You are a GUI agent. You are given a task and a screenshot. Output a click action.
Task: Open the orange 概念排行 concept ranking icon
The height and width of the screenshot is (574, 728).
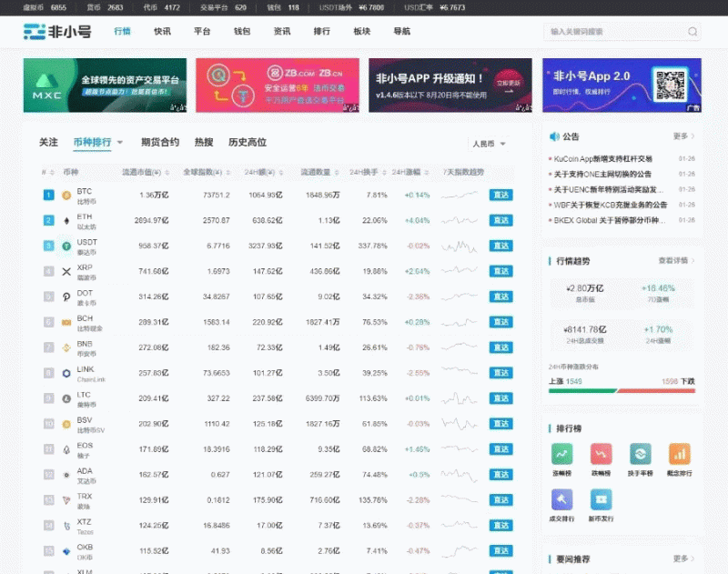681,453
